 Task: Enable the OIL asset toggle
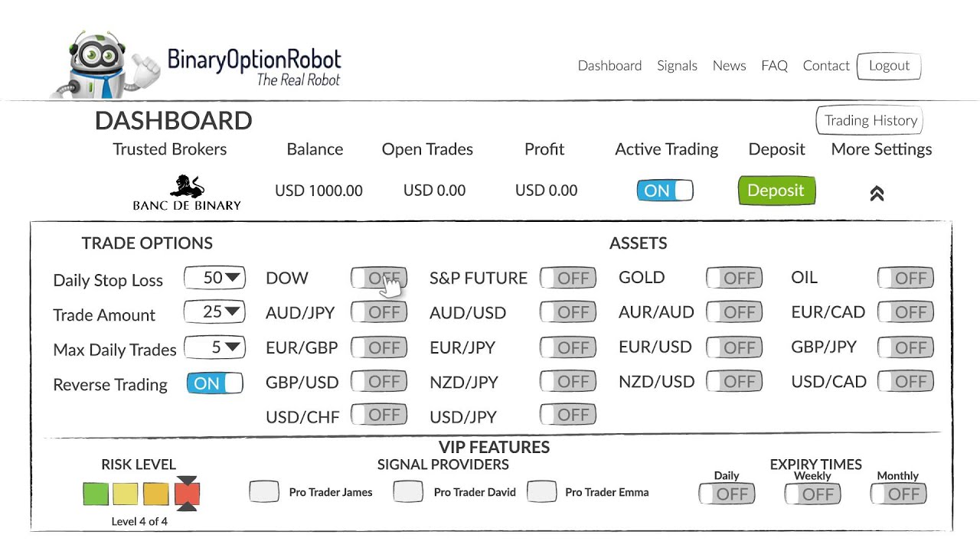(x=905, y=279)
